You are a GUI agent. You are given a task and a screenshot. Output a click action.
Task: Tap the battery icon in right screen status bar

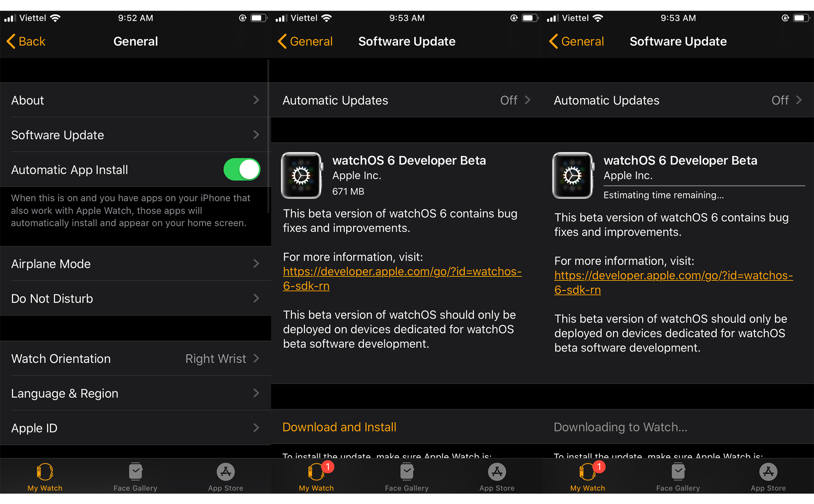[801, 18]
